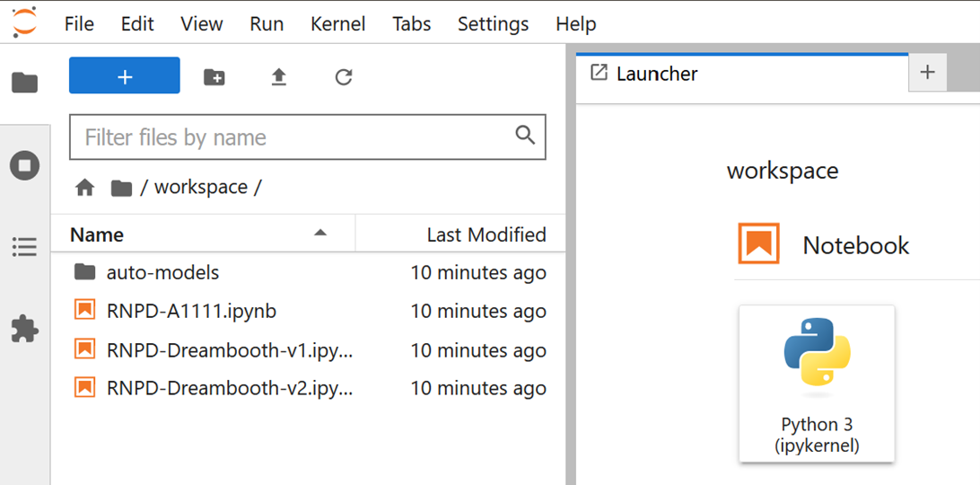Open the Extension Manager puzzle icon
Image resolution: width=980 pixels, height=485 pixels.
pyautogui.click(x=24, y=329)
